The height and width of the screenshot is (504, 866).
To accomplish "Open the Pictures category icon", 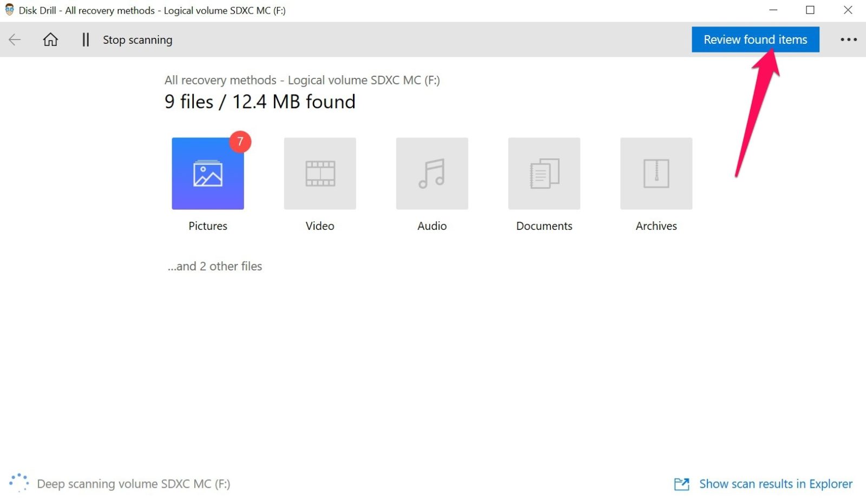I will click(208, 173).
